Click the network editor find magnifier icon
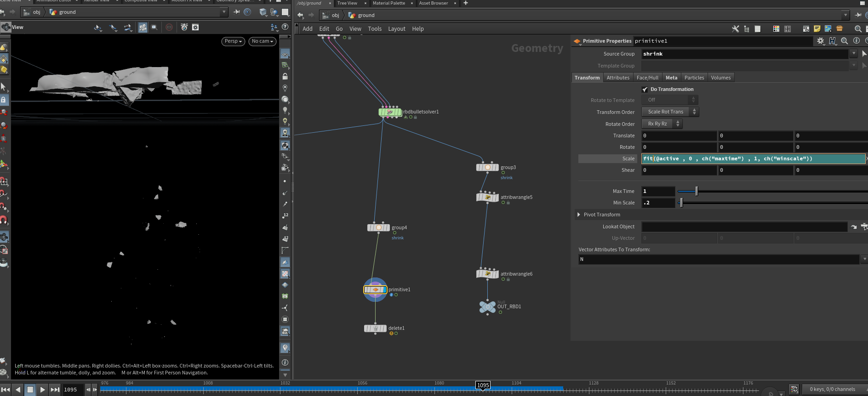Screen dimensions: 868x396 [858, 28]
